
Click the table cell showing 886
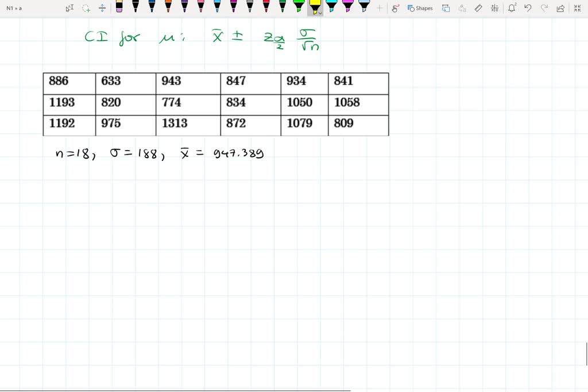[69, 84]
